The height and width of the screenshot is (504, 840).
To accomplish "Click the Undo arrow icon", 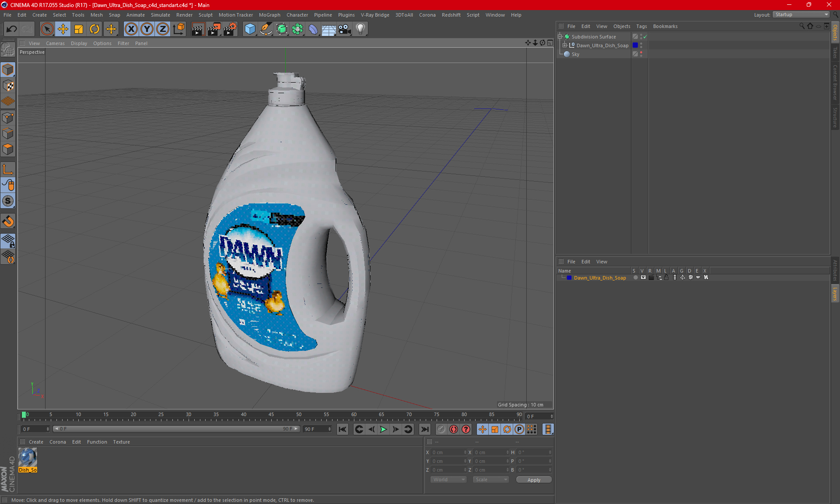I will pyautogui.click(x=12, y=29).
